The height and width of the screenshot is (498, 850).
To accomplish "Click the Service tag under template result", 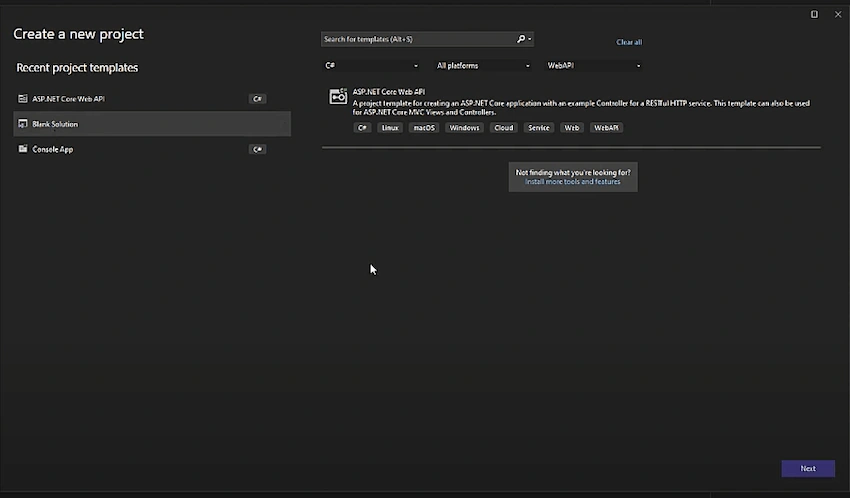I will [x=539, y=128].
